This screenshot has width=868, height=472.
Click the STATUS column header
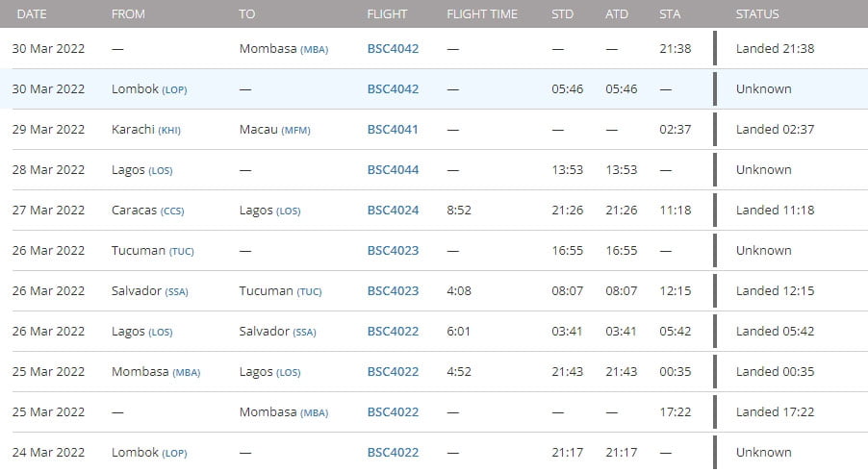click(757, 13)
